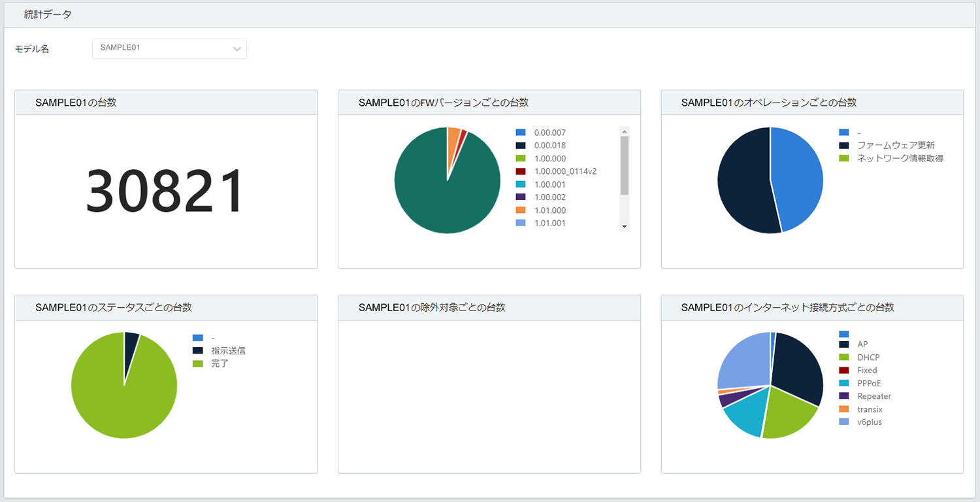
Task: Toggle DHCP legend label
Action: click(x=868, y=357)
